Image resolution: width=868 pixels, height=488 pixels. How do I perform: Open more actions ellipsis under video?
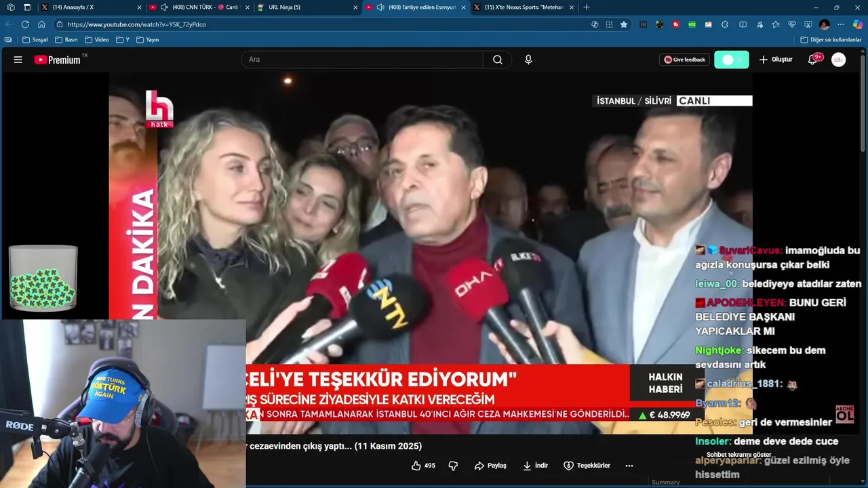pyautogui.click(x=629, y=466)
